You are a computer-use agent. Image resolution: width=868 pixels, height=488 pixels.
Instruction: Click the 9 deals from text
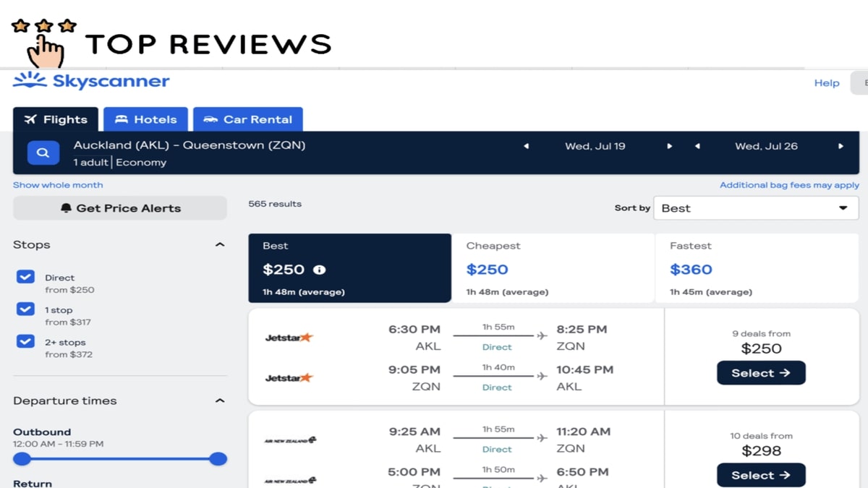762,334
